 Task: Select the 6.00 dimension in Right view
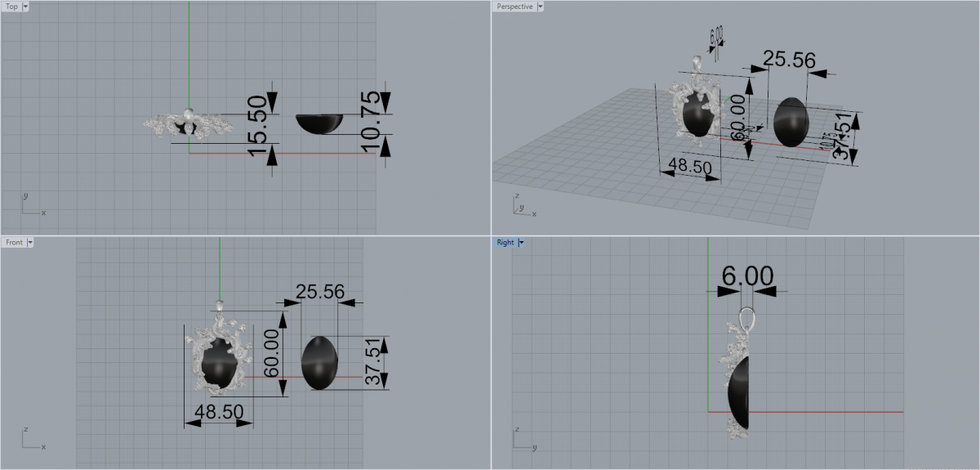pyautogui.click(x=746, y=276)
